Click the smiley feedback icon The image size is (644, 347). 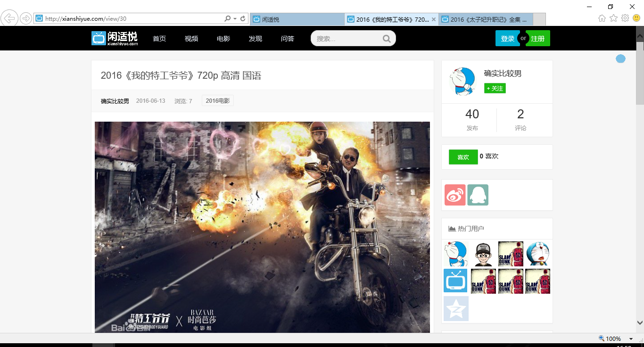[x=636, y=18]
